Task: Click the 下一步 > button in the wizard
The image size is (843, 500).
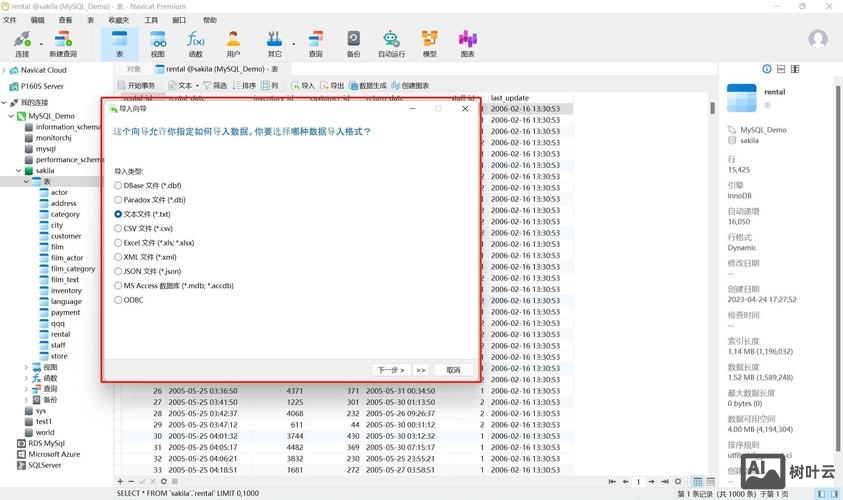Action: click(x=389, y=369)
